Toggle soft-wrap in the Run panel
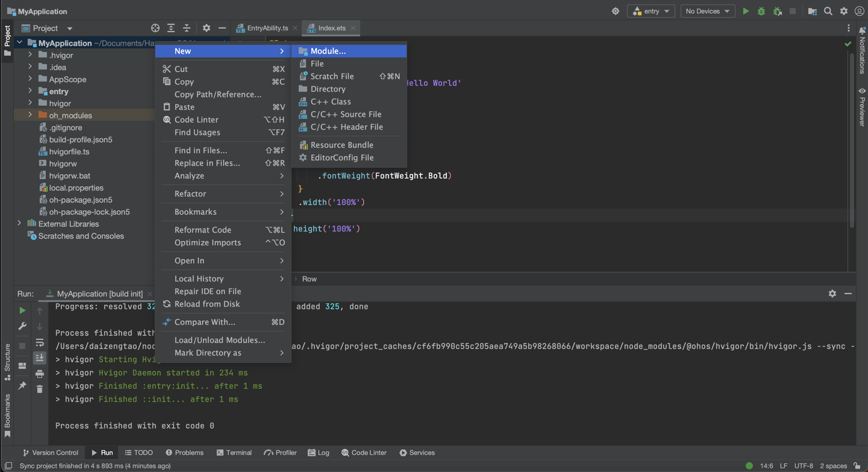The image size is (868, 472). (40, 343)
